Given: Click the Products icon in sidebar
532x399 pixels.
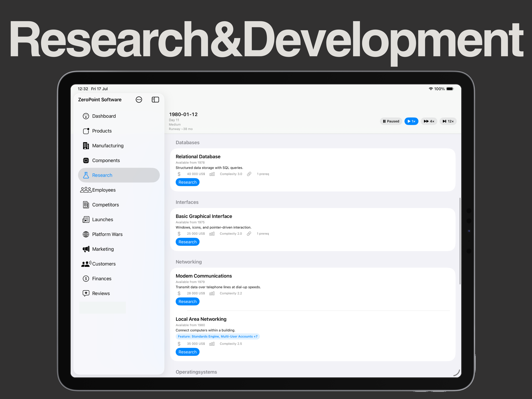Looking at the screenshot, I should tap(86, 131).
